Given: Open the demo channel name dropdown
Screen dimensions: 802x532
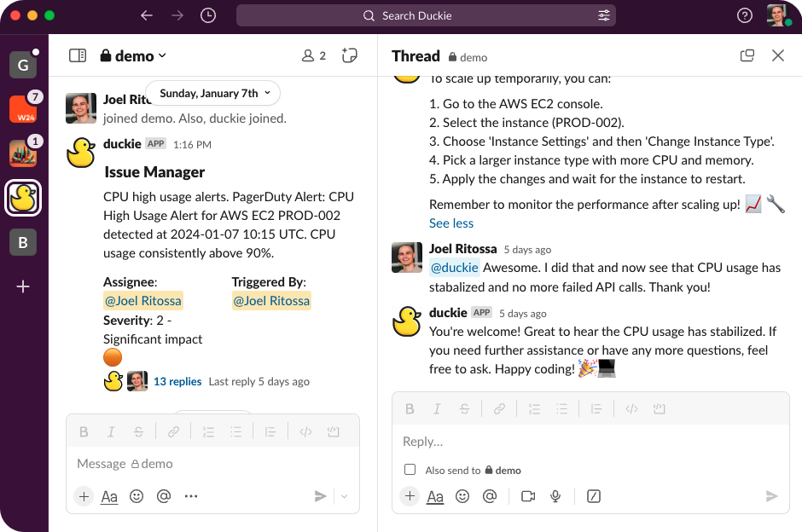Looking at the screenshot, I should pyautogui.click(x=133, y=55).
